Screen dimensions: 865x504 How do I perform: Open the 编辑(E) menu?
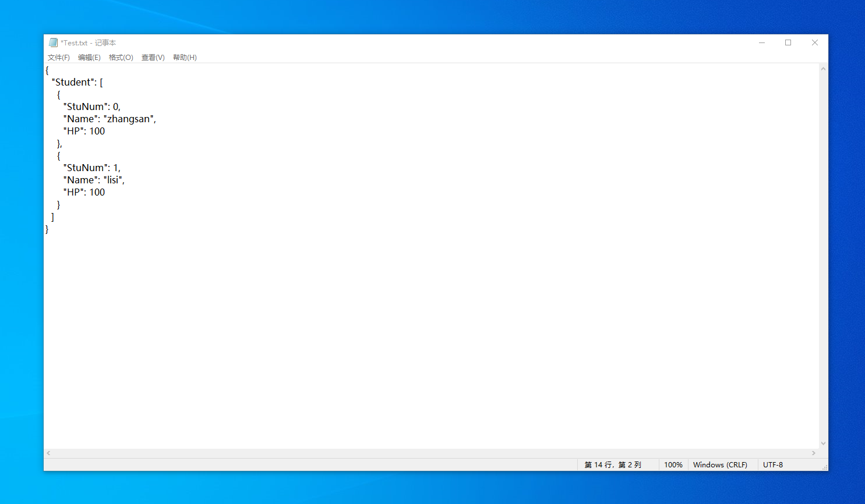click(89, 58)
